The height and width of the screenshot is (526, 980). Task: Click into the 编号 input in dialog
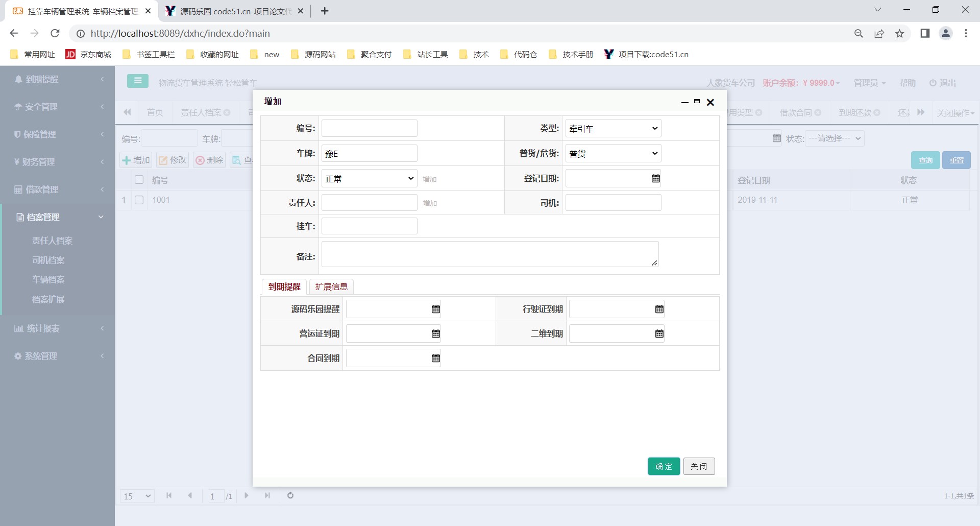pyautogui.click(x=370, y=128)
